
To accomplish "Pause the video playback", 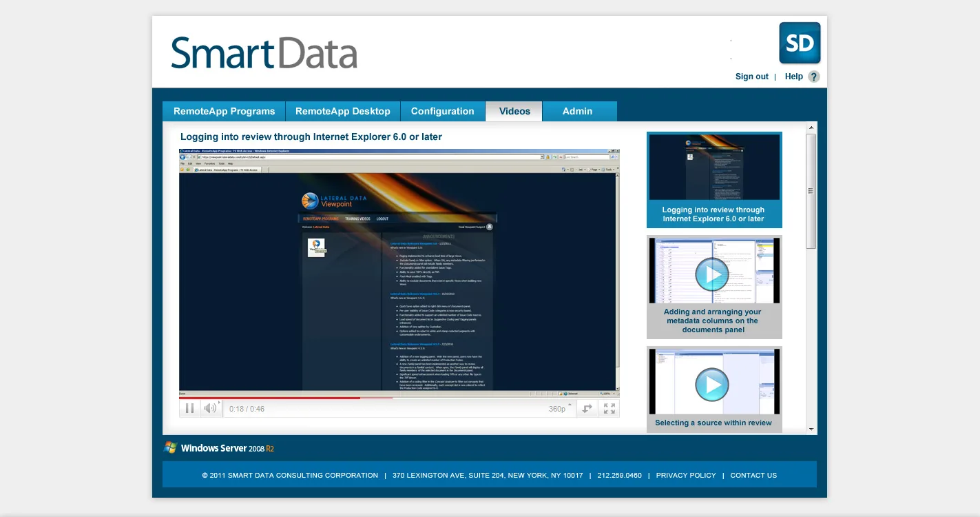I will 189,409.
